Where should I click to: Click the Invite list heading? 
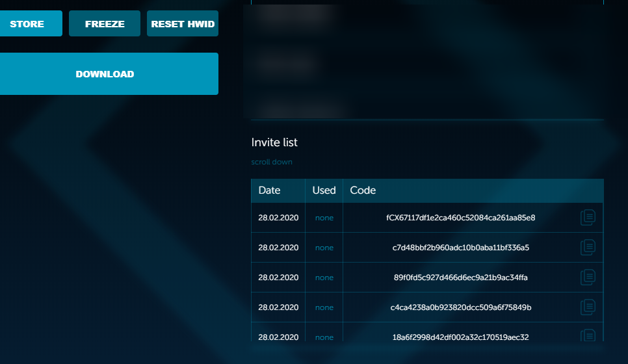tap(274, 142)
